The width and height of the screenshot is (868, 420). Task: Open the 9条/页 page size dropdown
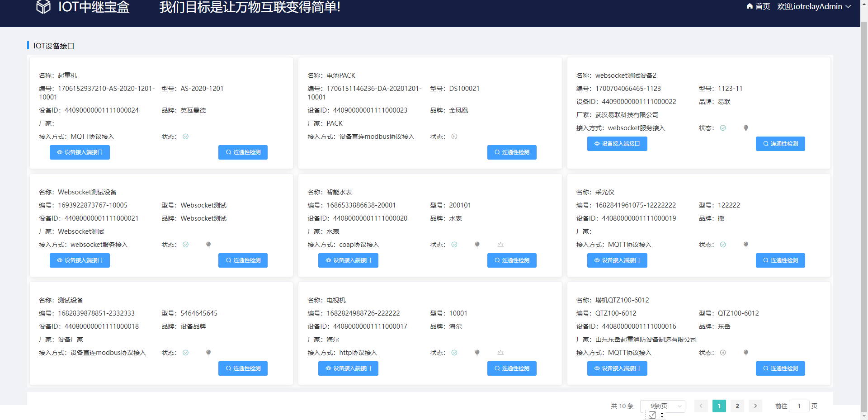click(x=662, y=406)
